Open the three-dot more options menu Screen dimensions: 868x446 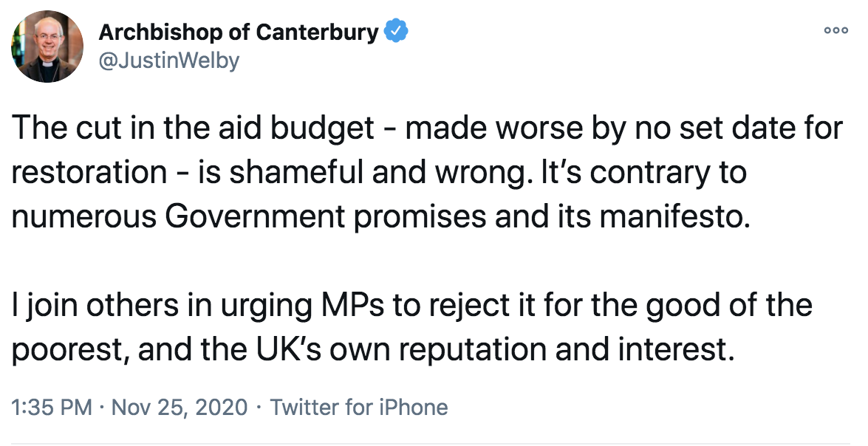pyautogui.click(x=837, y=30)
